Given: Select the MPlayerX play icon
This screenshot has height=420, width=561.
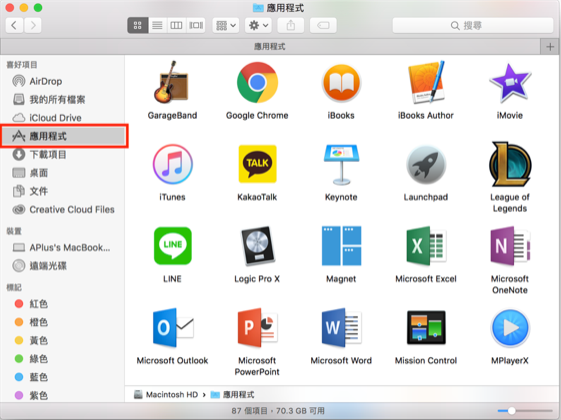Looking at the screenshot, I should 510,328.
